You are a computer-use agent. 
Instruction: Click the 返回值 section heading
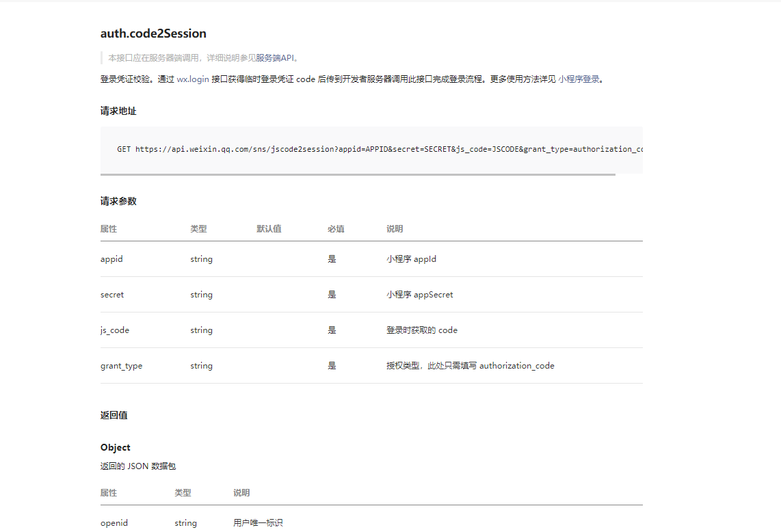point(114,416)
